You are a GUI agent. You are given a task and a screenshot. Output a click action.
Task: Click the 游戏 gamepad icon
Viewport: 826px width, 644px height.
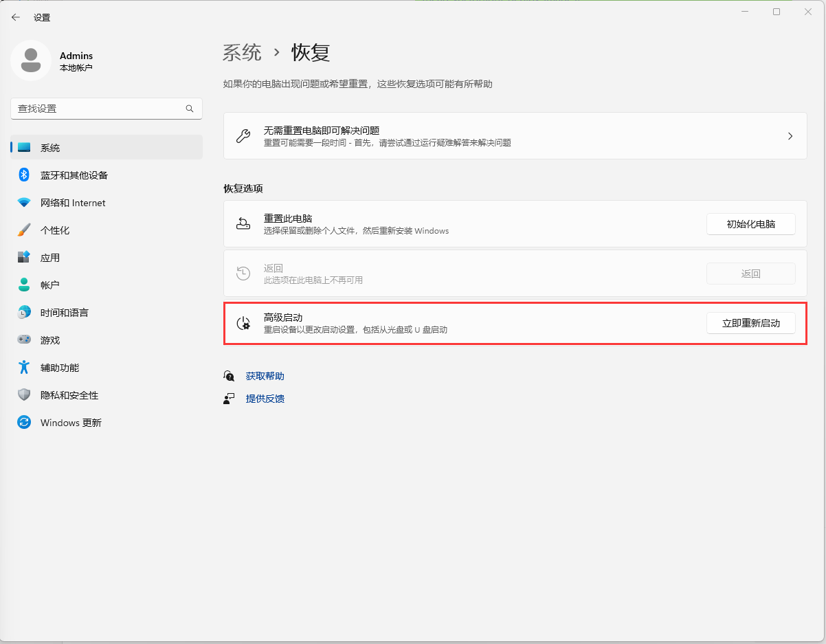pos(24,340)
